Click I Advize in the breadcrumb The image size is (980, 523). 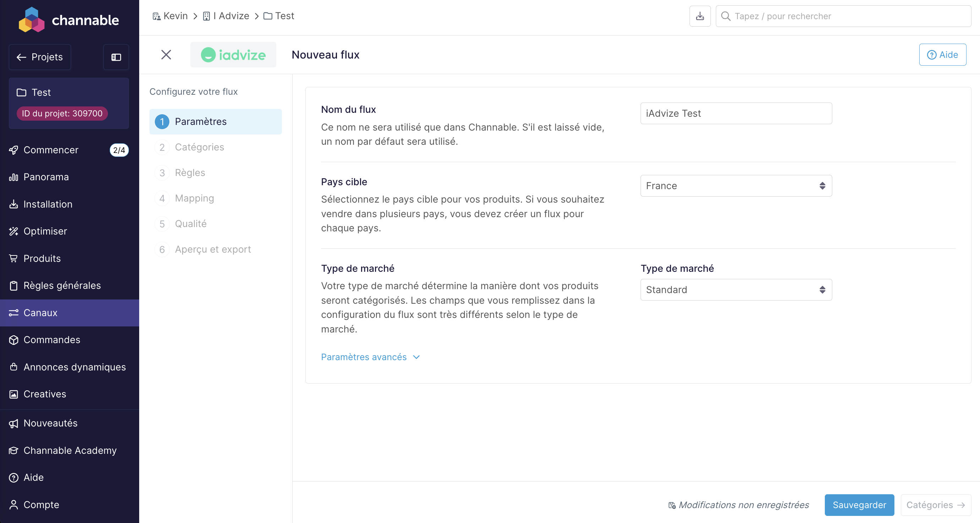tap(231, 16)
